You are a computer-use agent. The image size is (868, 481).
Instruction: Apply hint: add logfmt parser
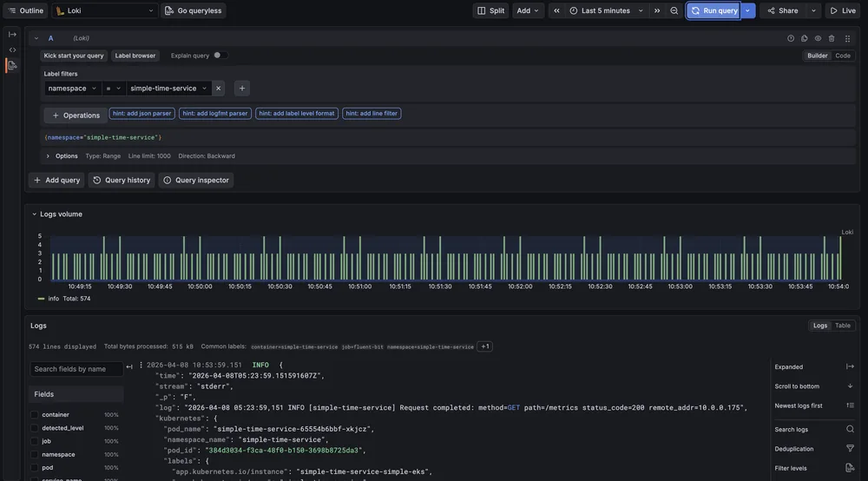tap(214, 114)
